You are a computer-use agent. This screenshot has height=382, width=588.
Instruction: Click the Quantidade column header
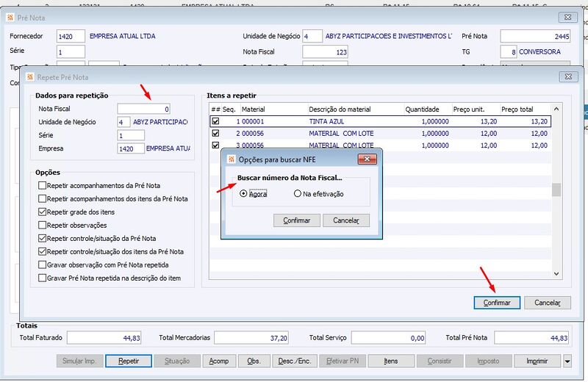coord(428,109)
